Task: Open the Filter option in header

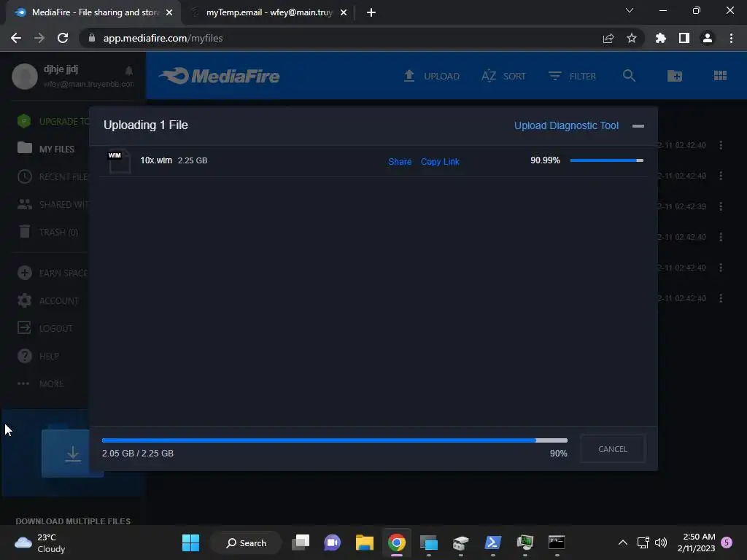Action: [572, 76]
